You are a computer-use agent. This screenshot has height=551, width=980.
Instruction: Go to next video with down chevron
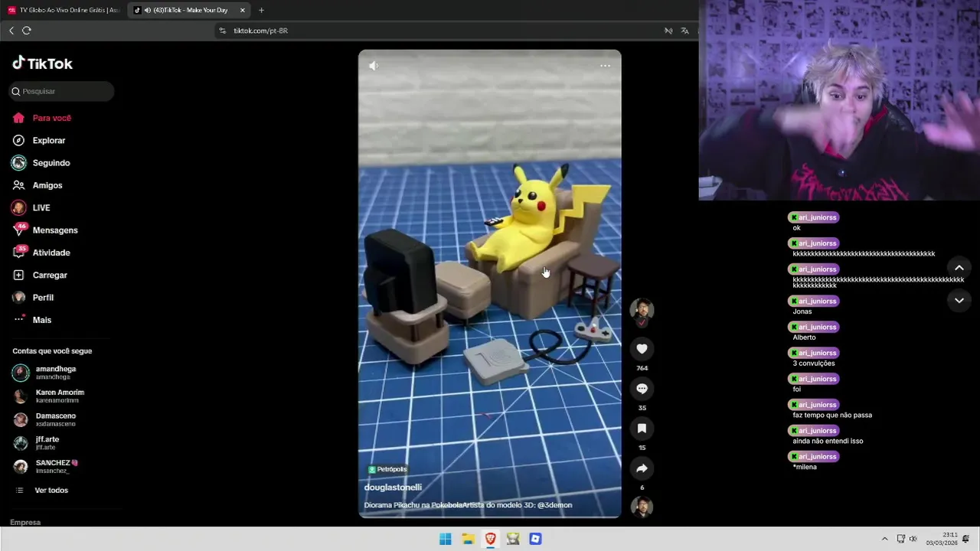[959, 301]
